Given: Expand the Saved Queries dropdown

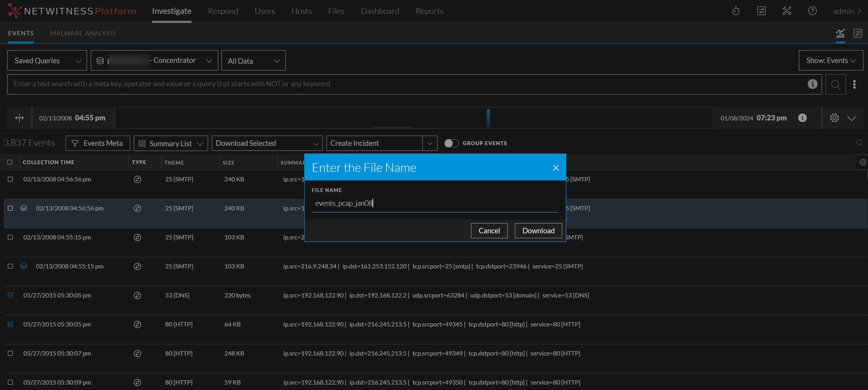Looking at the screenshot, I should pyautogui.click(x=47, y=61).
